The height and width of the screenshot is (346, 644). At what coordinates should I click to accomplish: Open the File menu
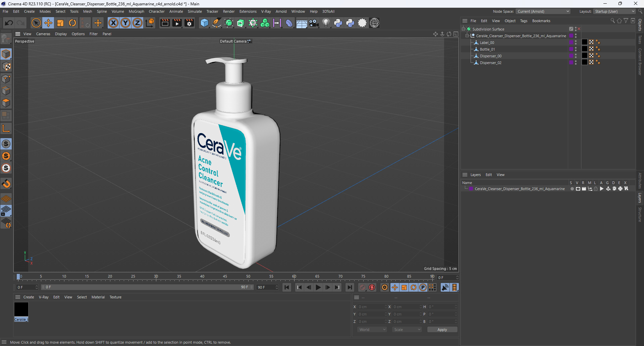[5, 11]
